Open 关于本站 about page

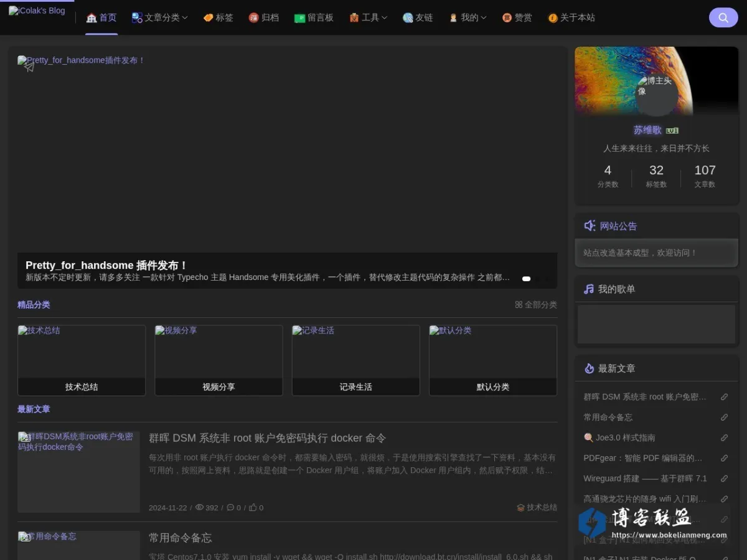click(571, 17)
